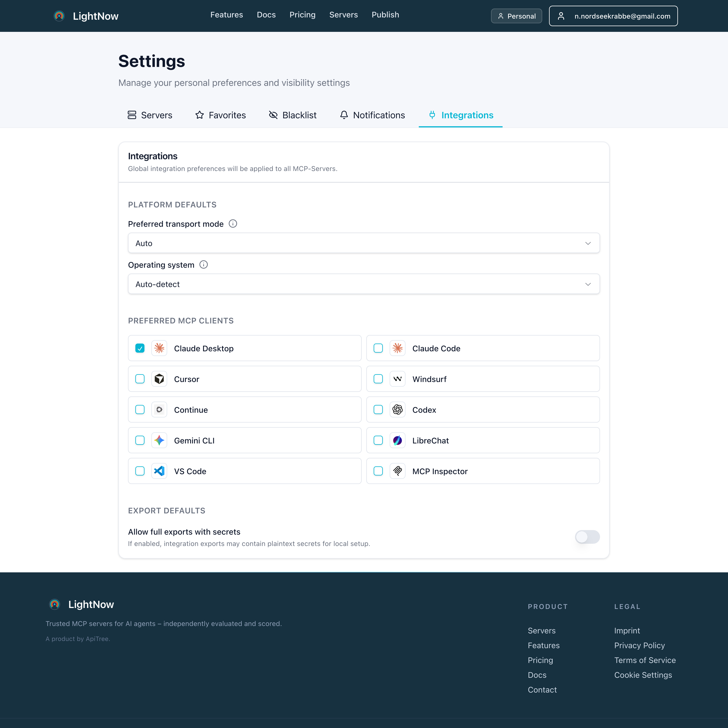
Task: Click the Personal workspace button
Action: point(517,16)
